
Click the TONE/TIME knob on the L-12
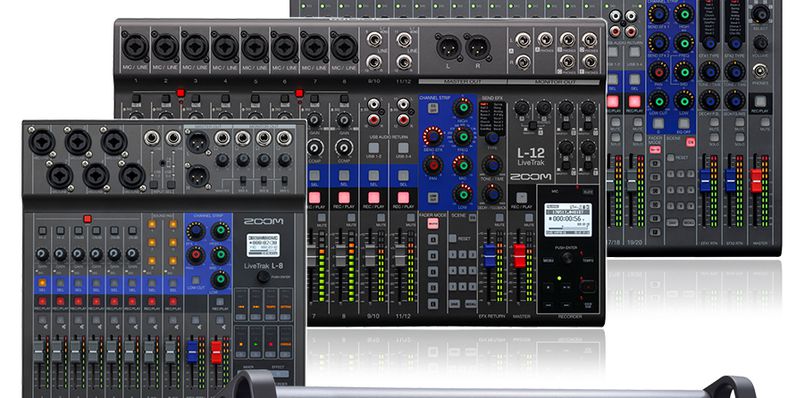[x=492, y=165]
